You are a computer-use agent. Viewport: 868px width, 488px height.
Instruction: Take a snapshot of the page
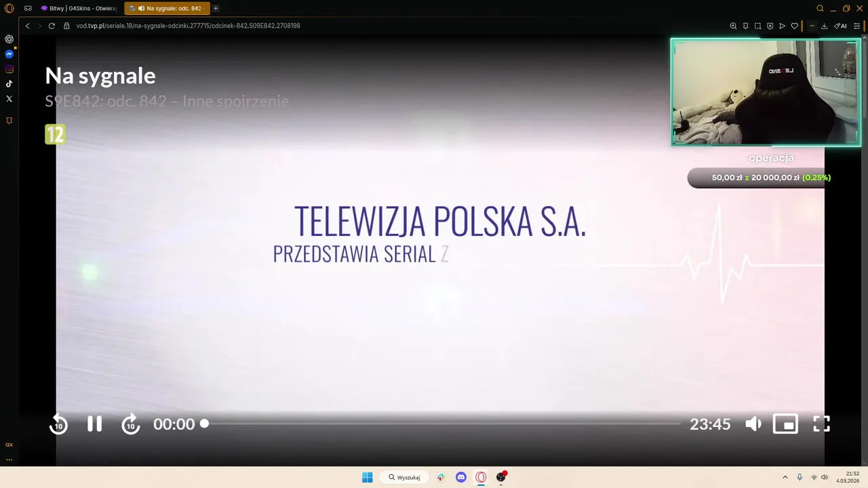coord(757,26)
